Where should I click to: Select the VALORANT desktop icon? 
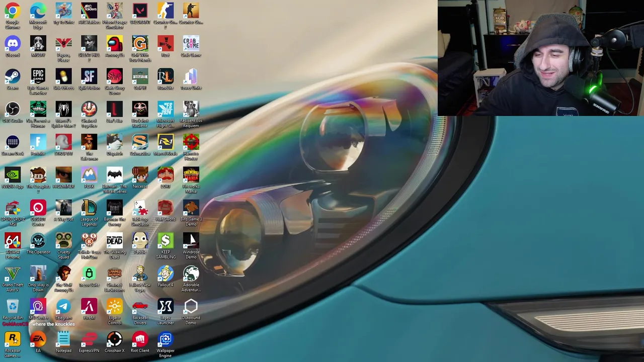(140, 11)
